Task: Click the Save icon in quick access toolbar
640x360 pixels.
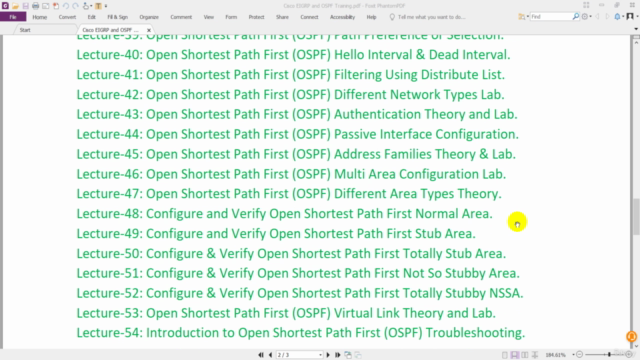Action: pos(25,6)
